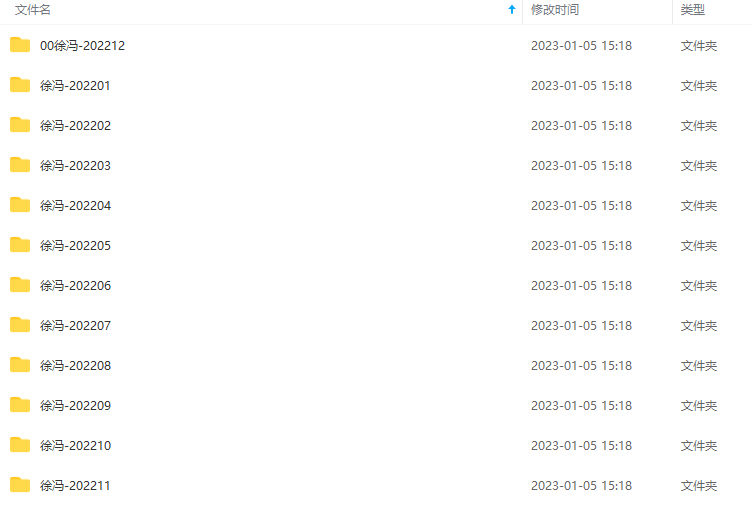
Task: Open the 徐冯-202204 folder icon
Action: click(20, 205)
